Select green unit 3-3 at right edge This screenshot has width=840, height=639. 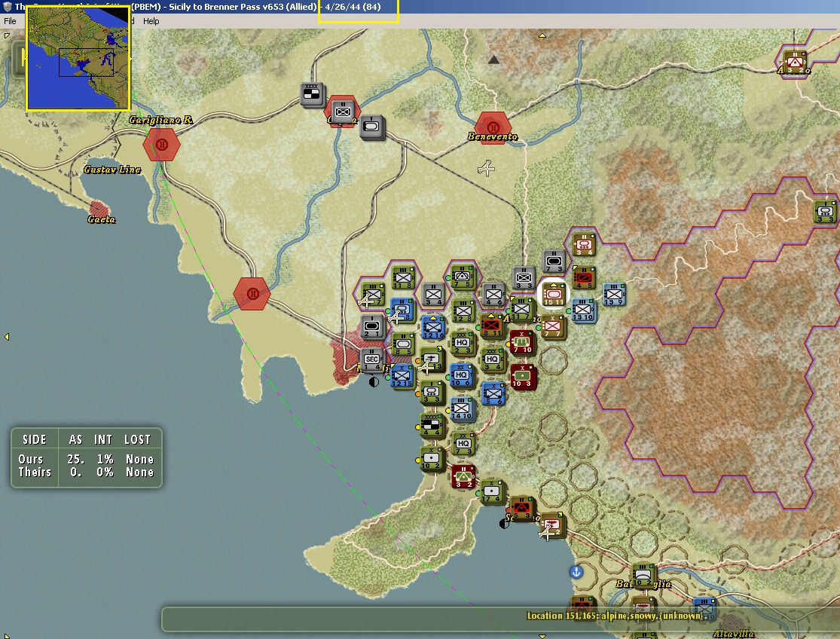tap(826, 212)
